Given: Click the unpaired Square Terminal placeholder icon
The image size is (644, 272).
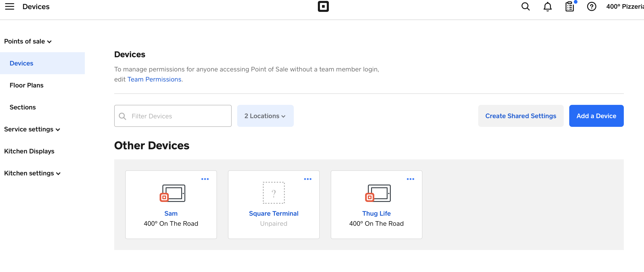Looking at the screenshot, I should click(x=274, y=193).
